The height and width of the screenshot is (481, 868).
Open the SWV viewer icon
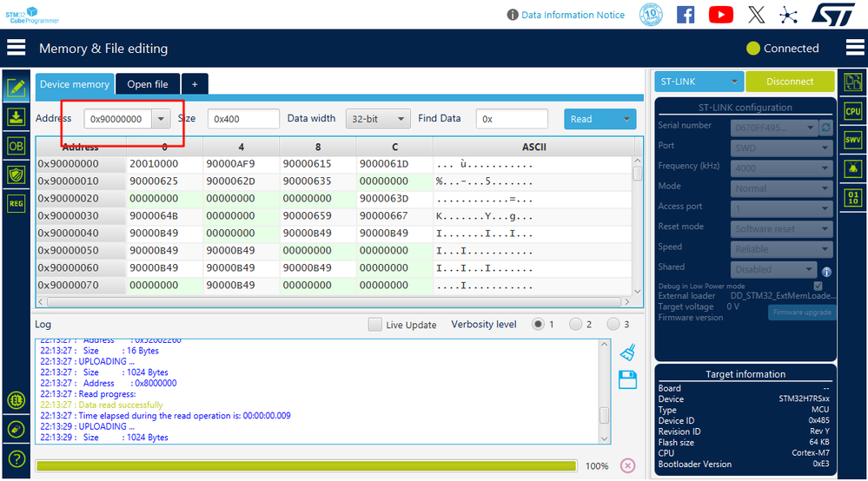853,140
